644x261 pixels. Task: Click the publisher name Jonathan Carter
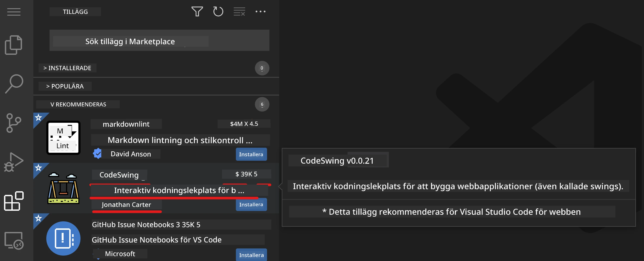(x=126, y=205)
